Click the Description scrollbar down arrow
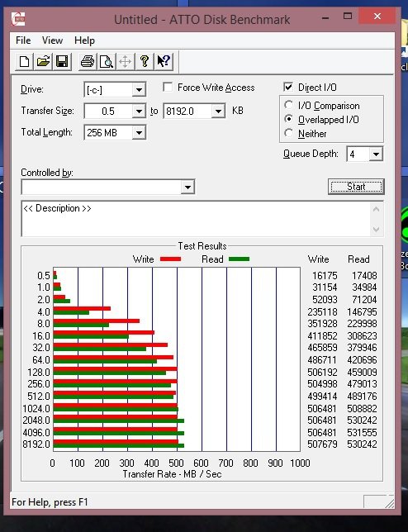The image size is (408, 532). pyautogui.click(x=376, y=229)
